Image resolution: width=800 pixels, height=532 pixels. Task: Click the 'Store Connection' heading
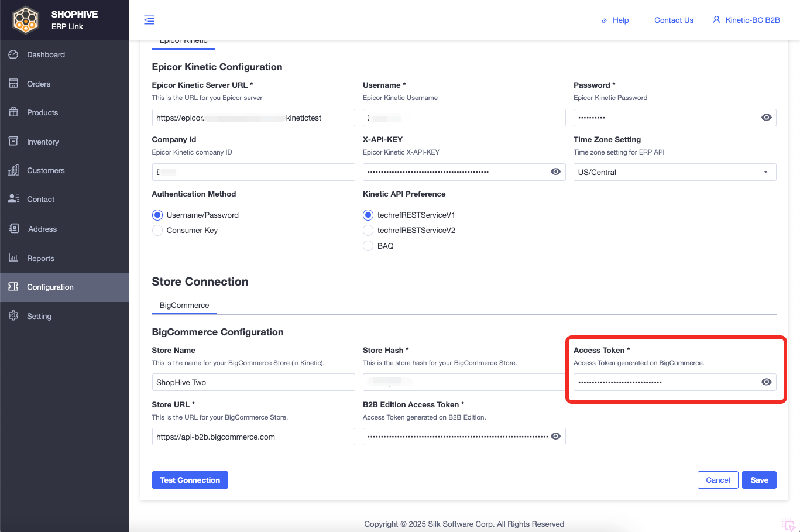pos(200,282)
